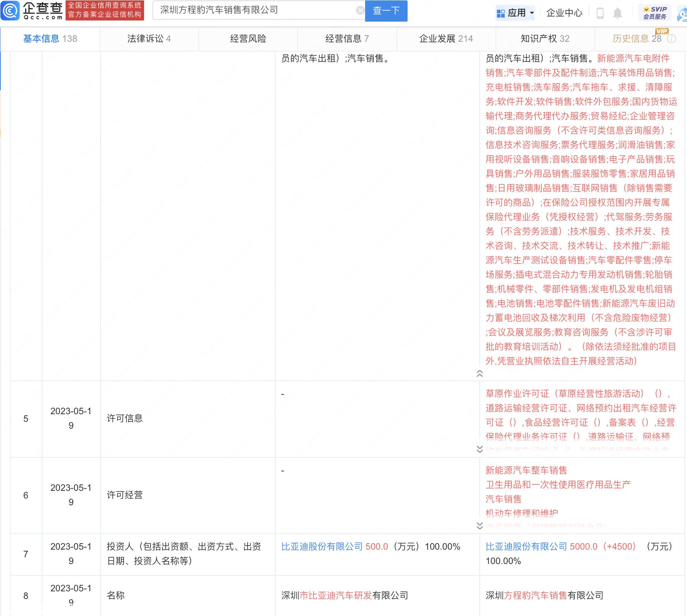Viewport: 687px width, 616px height.
Task: Click the 全国企业信用查询系统 red banner
Action: 105,10
